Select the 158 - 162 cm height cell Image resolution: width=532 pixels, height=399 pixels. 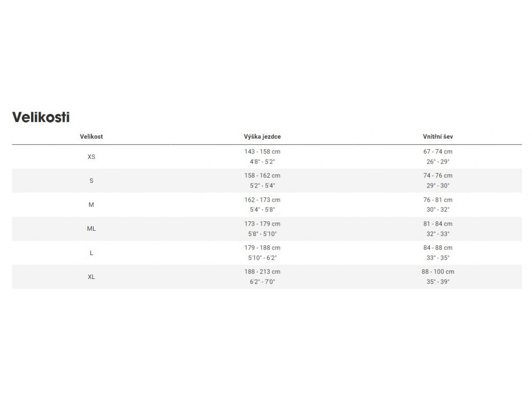tap(262, 181)
